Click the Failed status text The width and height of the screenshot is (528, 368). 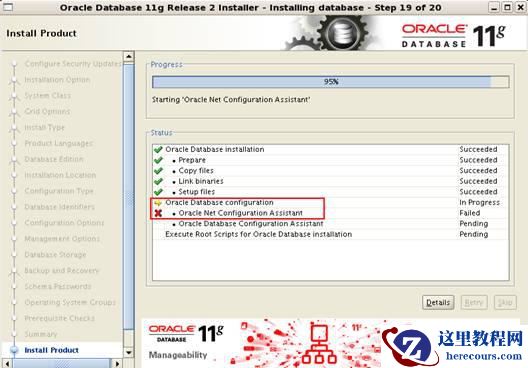[470, 213]
